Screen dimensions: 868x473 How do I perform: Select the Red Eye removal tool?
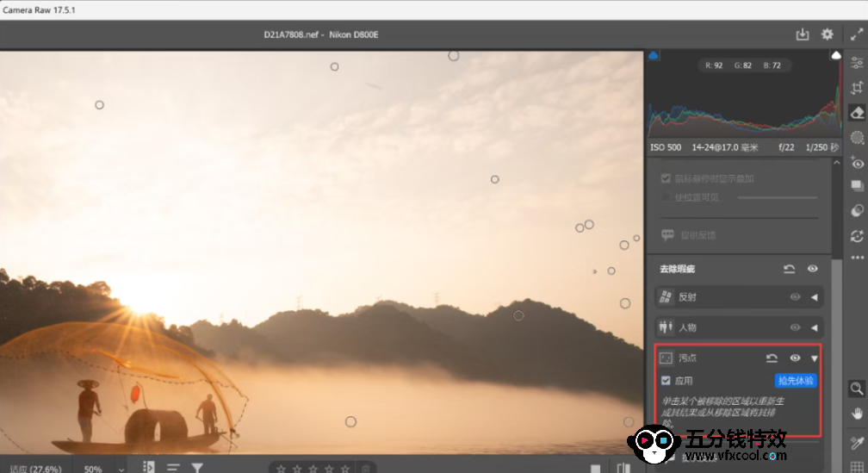pos(857,163)
